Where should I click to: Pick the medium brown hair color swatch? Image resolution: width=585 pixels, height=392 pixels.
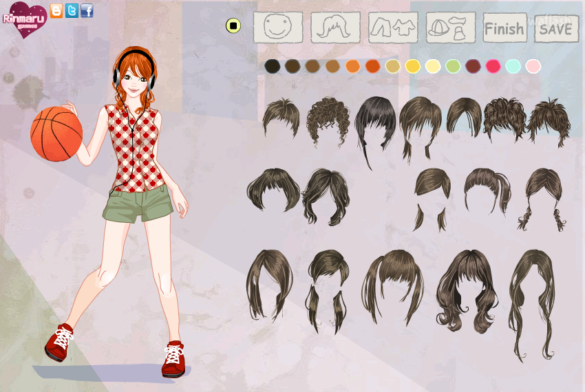pos(312,67)
